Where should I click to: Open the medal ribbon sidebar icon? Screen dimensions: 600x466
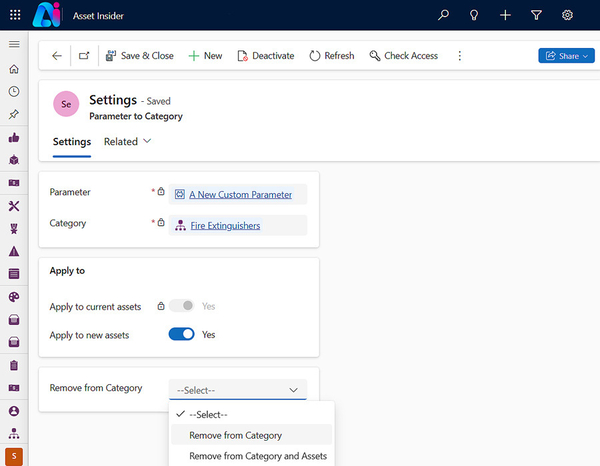click(14, 229)
